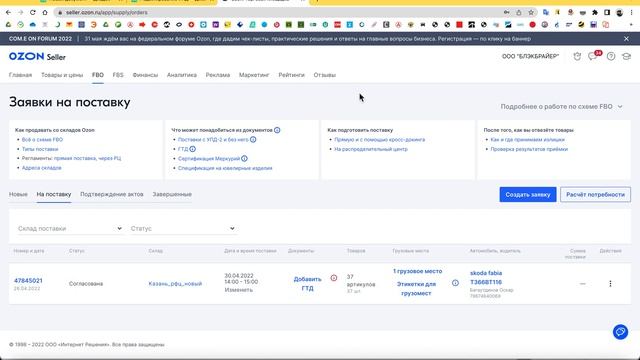Open the help question mark icon
Image resolution: width=640 pixels, height=360 pixels.
[611, 57]
